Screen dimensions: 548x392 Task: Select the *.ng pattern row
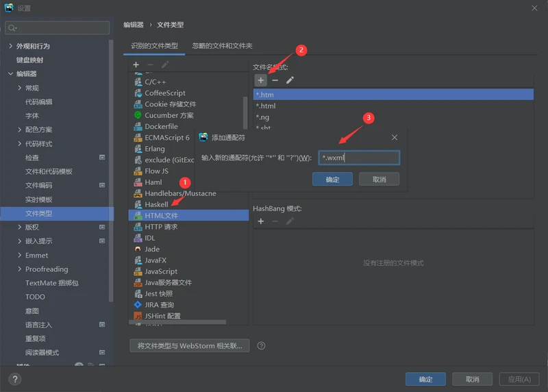point(393,117)
